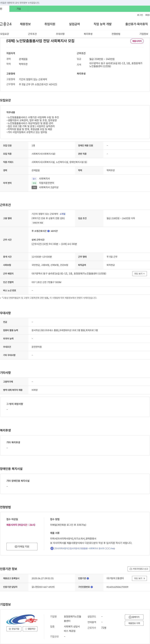Screen dimensions: 150x644
Task: Switch to 기업 tab at top
Action: click(x=19, y=9)
